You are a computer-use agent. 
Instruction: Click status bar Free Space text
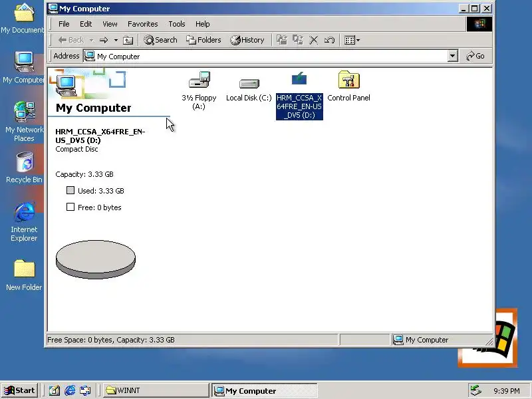point(111,340)
